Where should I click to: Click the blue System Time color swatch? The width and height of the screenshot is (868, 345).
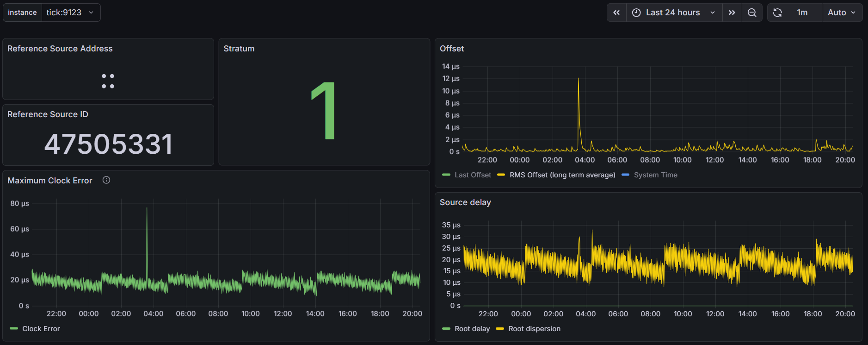click(626, 175)
